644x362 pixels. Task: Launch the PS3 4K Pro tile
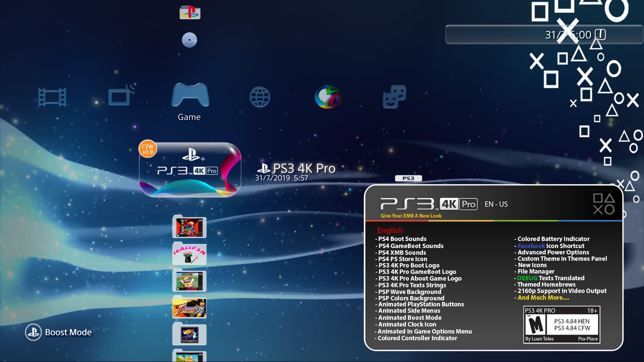click(x=190, y=170)
